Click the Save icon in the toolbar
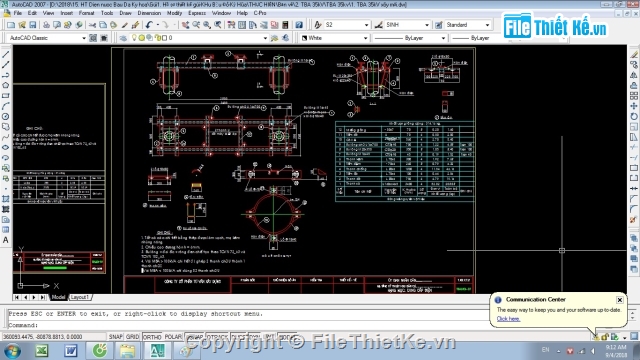This screenshot has width=640, height=360. tap(33, 25)
